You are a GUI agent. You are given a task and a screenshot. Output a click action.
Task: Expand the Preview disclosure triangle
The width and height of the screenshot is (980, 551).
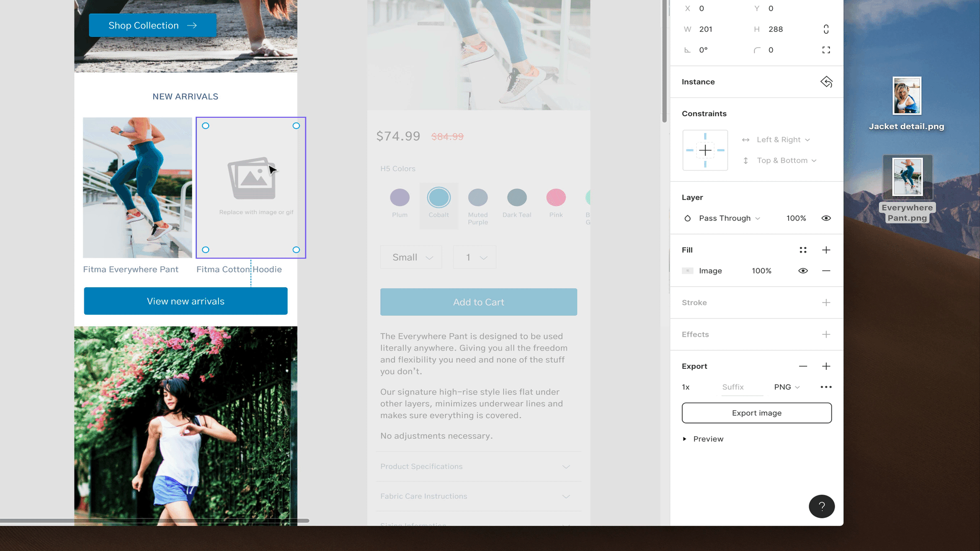684,439
